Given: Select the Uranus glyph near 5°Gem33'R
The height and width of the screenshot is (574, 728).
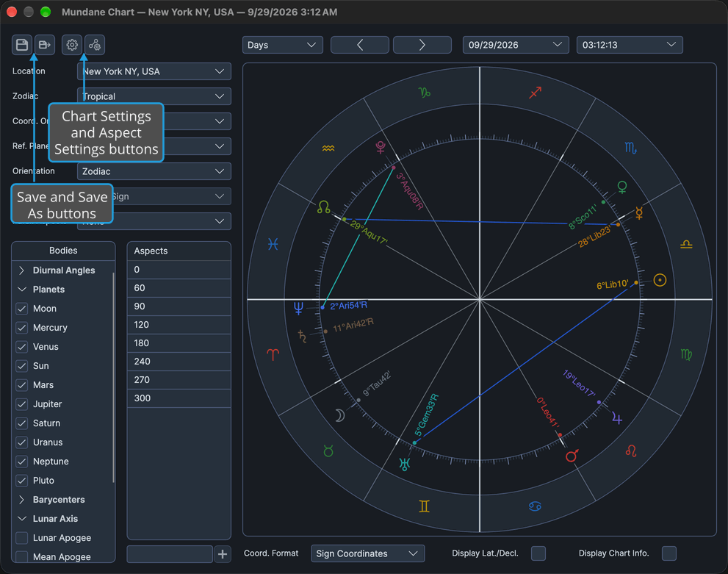Looking at the screenshot, I should 405,464.
